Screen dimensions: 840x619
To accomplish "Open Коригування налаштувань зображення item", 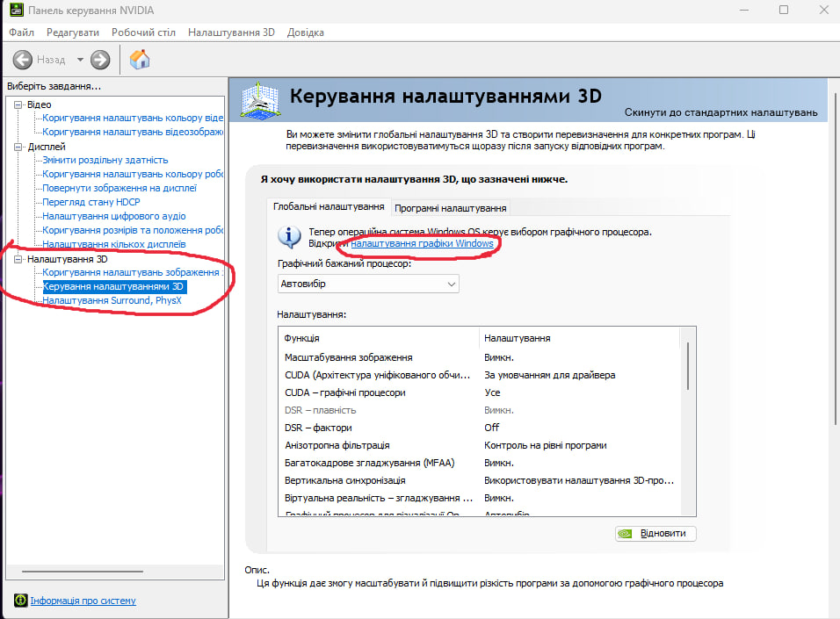I will pyautogui.click(x=131, y=272).
